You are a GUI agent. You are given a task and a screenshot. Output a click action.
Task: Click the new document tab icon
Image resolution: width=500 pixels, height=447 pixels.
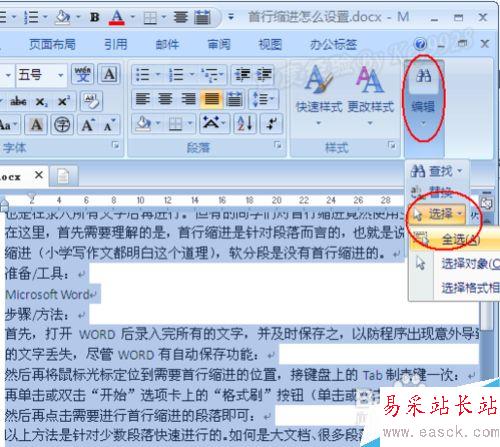[63, 175]
